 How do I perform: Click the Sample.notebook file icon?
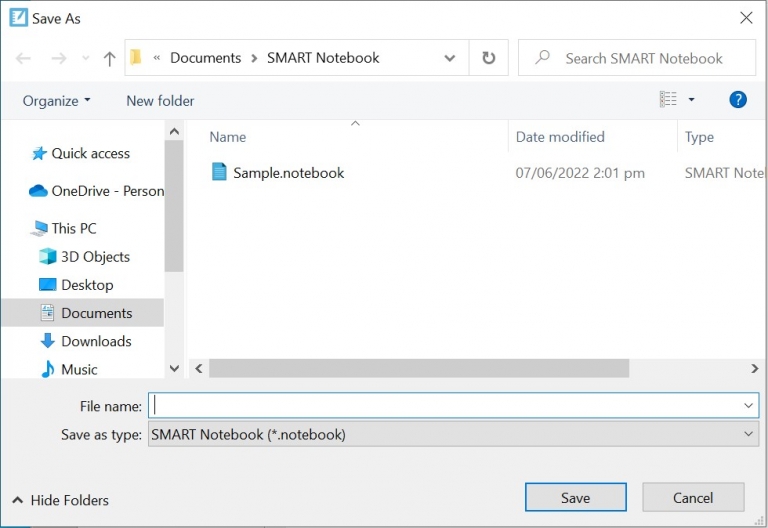[219, 172]
